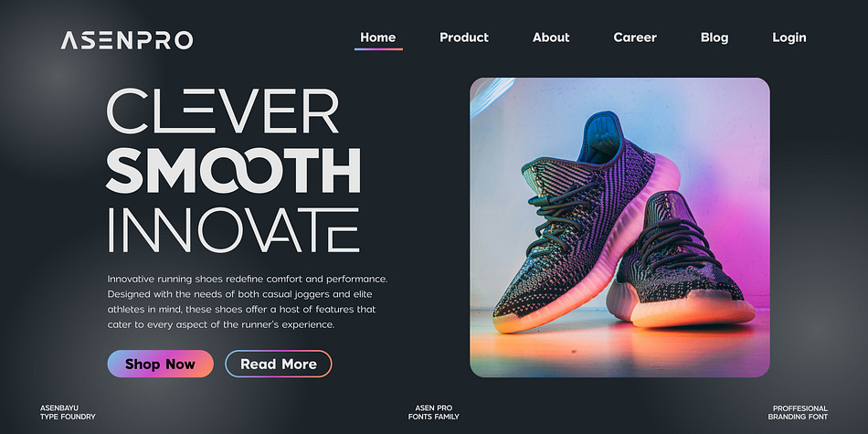Click the SMOOTH bold headline
Viewport: 868px width, 434px height.
[x=233, y=171]
